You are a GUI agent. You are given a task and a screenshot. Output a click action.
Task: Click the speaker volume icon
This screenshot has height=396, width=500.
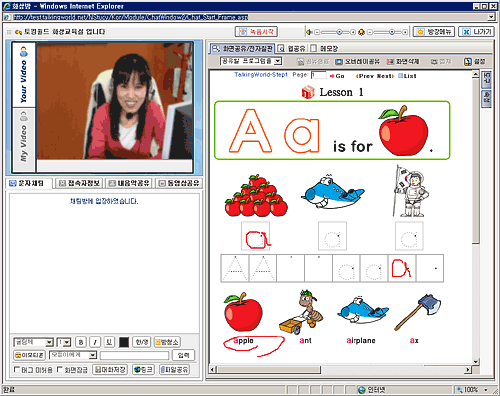[x=309, y=32]
